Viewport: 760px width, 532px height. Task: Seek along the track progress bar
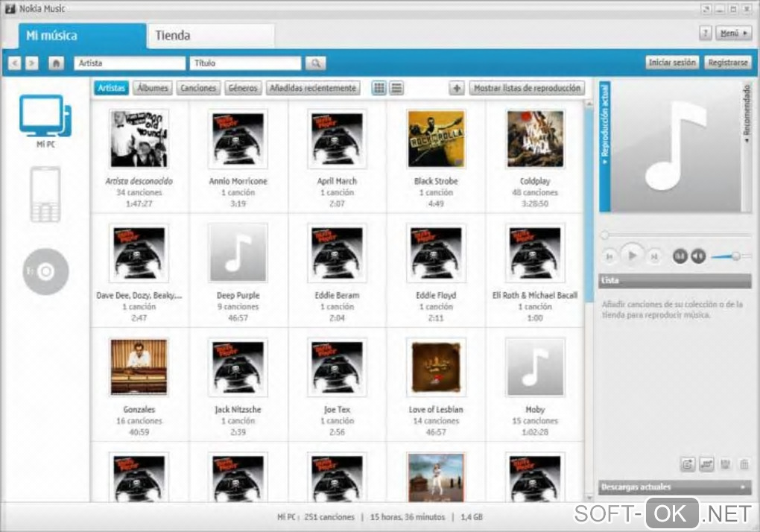(676, 235)
